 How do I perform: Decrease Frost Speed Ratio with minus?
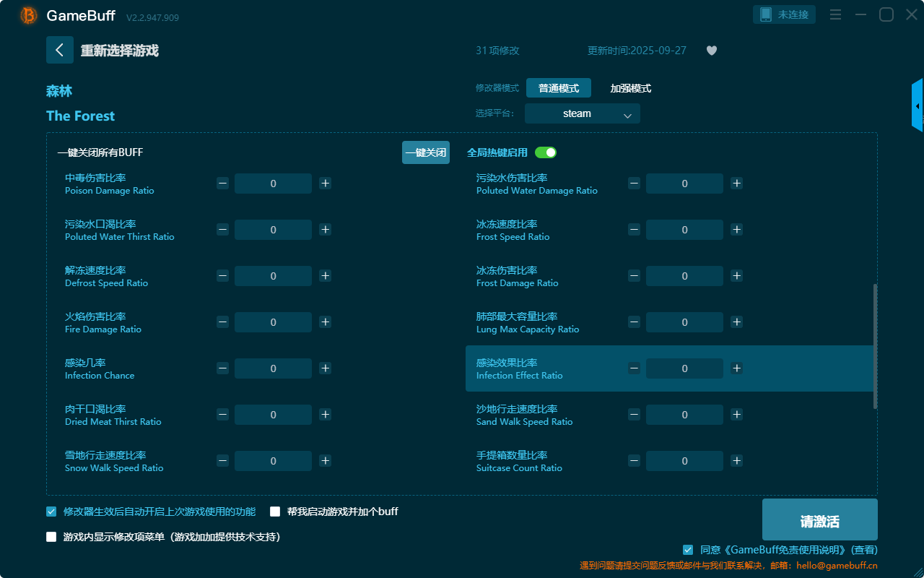click(x=634, y=230)
